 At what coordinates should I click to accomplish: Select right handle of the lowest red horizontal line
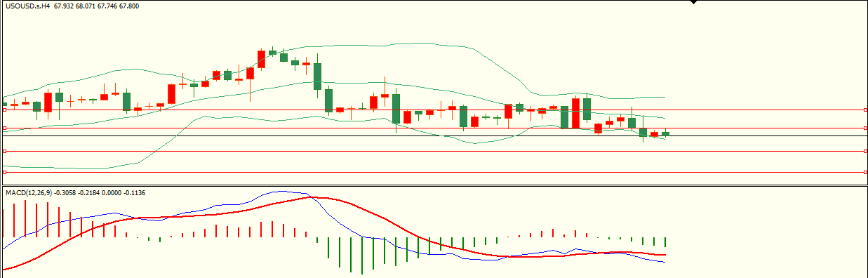coord(865,172)
